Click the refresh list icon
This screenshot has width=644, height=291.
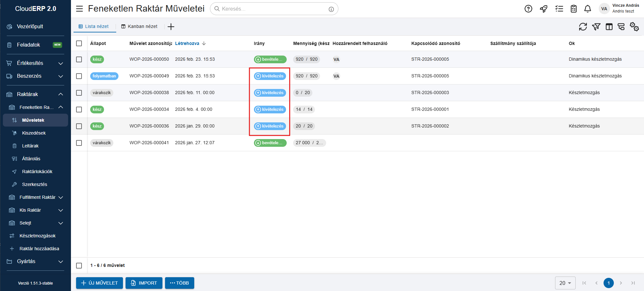(583, 27)
